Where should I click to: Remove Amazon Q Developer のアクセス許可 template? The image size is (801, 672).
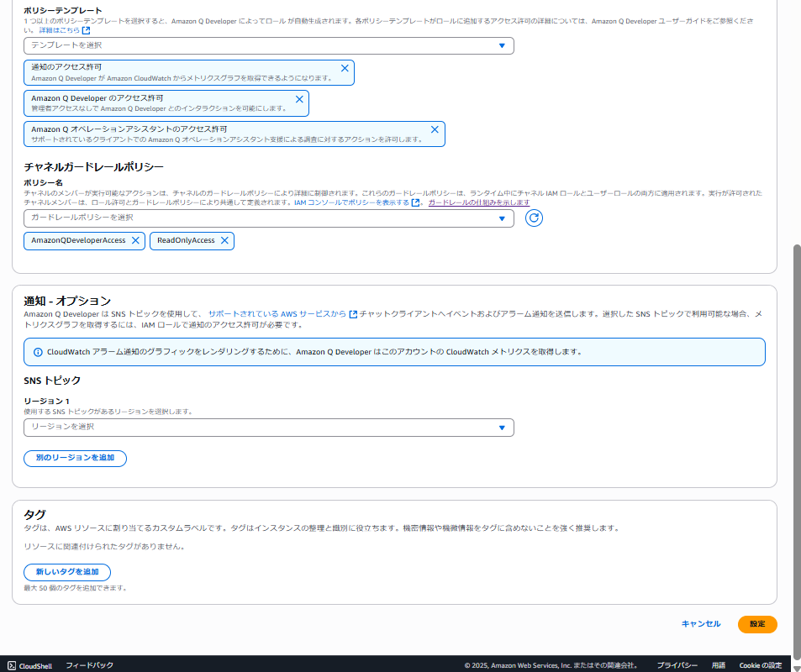tap(299, 99)
